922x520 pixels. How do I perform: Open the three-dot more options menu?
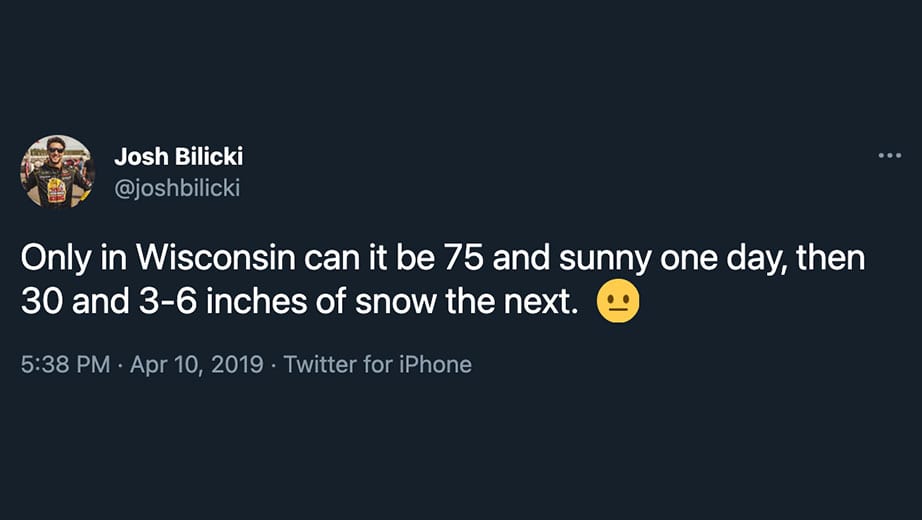pyautogui.click(x=889, y=156)
